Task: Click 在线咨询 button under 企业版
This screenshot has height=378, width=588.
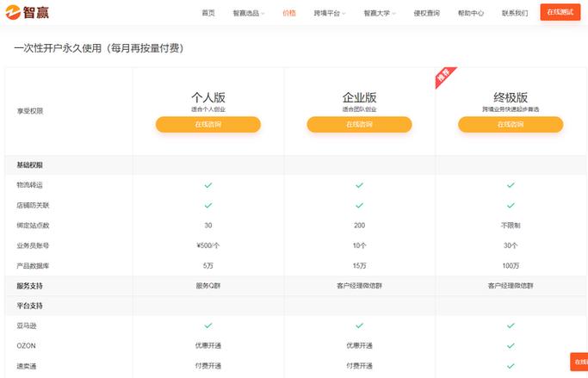Action: click(x=359, y=125)
